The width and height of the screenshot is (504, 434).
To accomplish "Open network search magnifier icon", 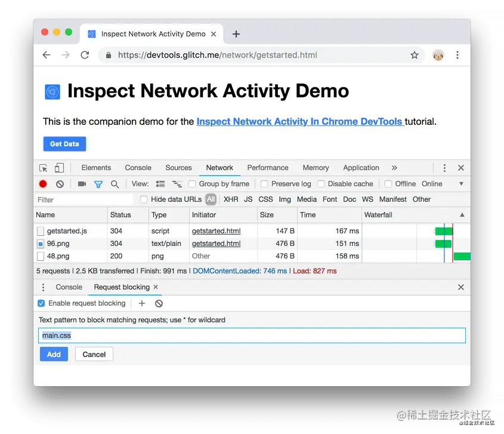I will tap(115, 184).
